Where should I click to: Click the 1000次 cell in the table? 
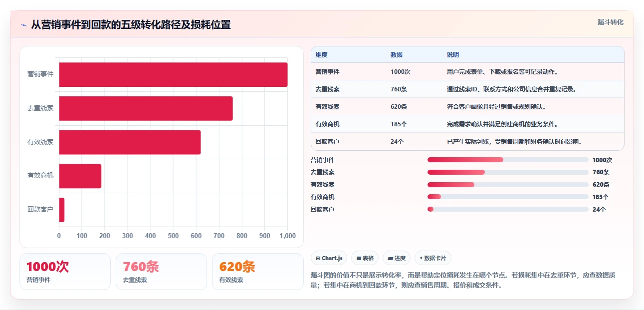[x=401, y=72]
